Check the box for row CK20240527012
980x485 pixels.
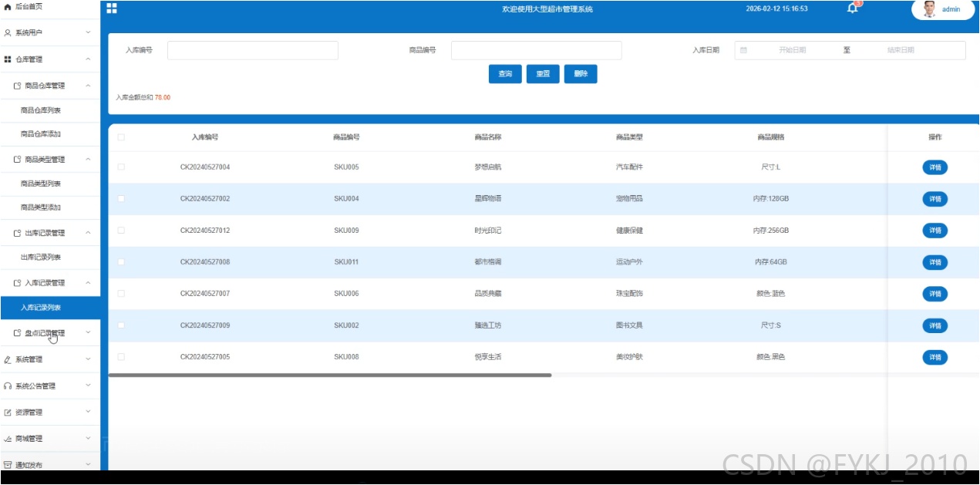[x=121, y=231]
